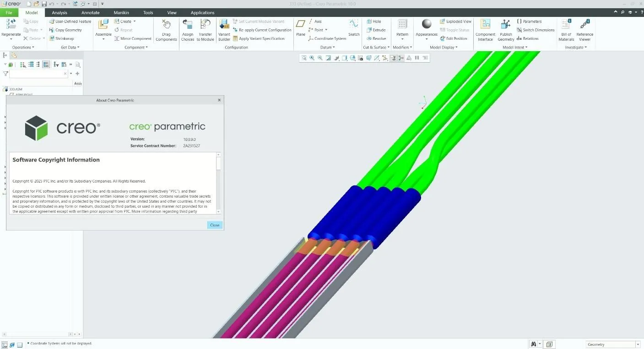The image size is (644, 349).
Task: Expand the Datum group dropdown
Action: 327,48
